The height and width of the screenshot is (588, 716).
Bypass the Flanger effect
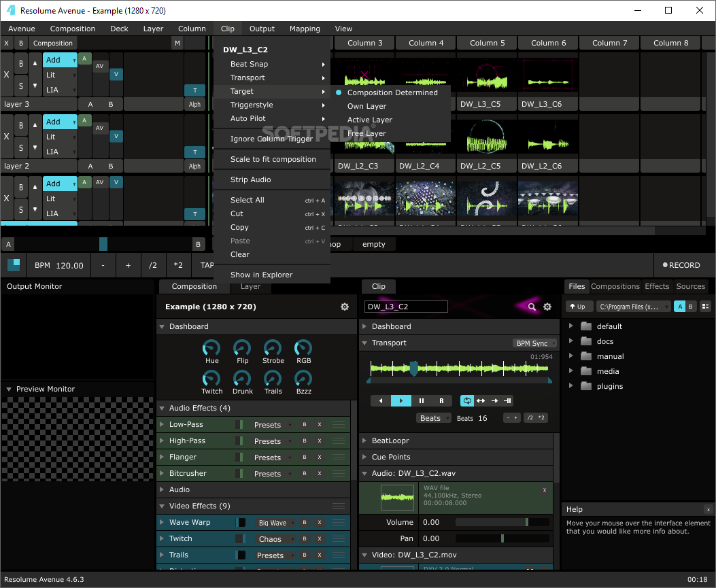click(x=305, y=457)
